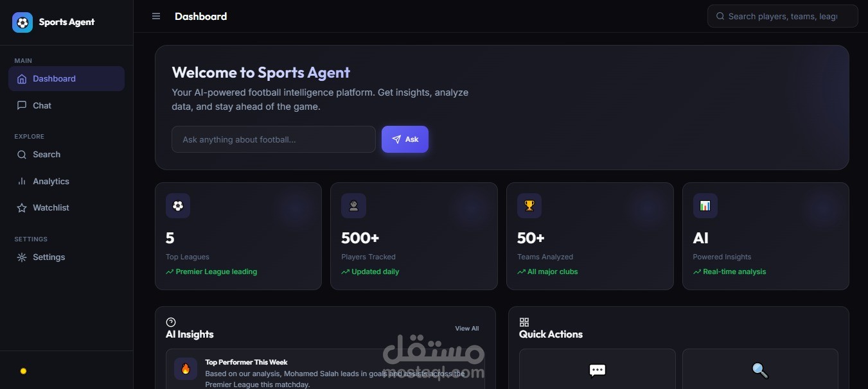Click the fire icon on Top Performer This Week

click(x=186, y=369)
